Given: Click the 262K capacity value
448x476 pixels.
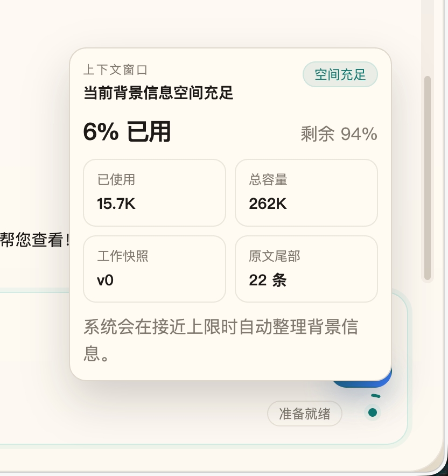Looking at the screenshot, I should pos(268,204).
